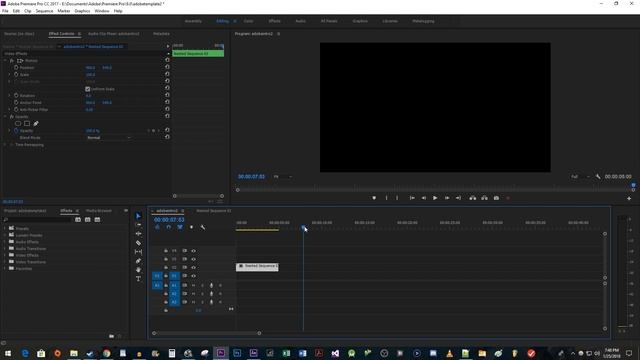Create new bin in Effects panel
The height and width of the screenshot is (360, 640).
[111, 336]
